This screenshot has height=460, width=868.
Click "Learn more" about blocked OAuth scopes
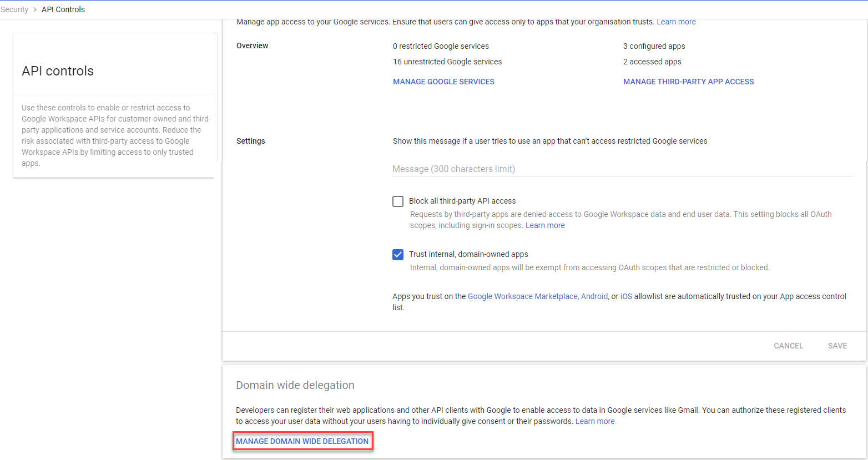coord(544,225)
